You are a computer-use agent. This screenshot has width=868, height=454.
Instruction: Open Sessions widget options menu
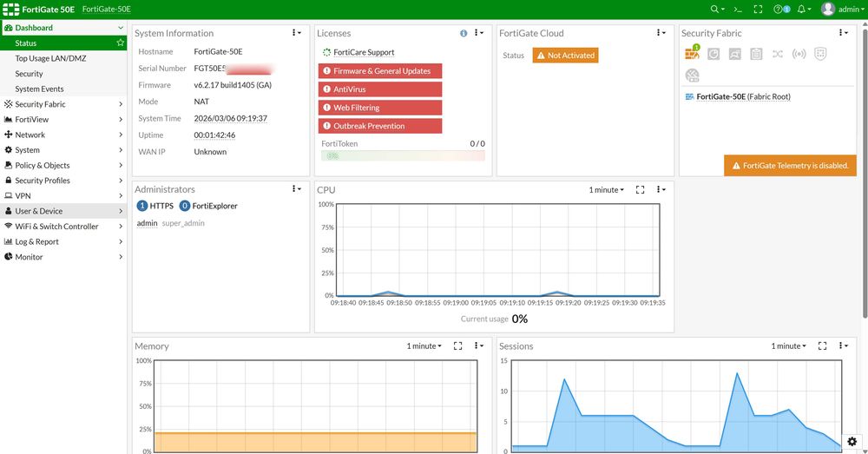point(843,345)
